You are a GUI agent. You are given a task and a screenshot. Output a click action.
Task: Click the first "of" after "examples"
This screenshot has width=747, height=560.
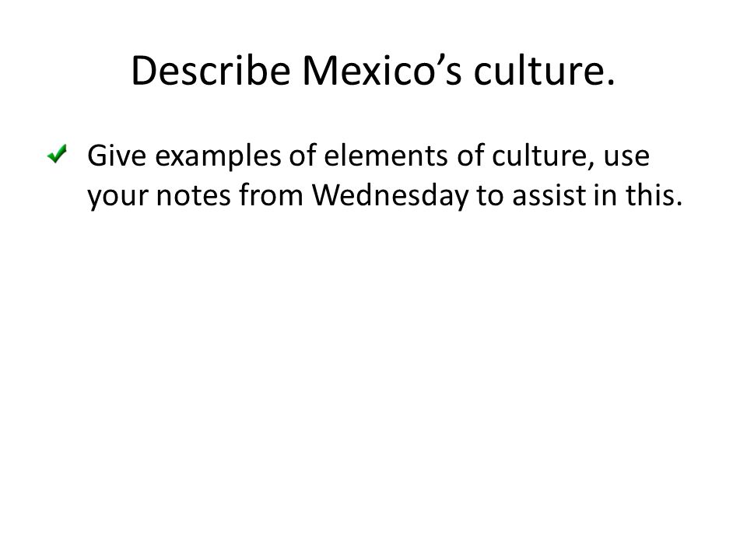(303, 156)
